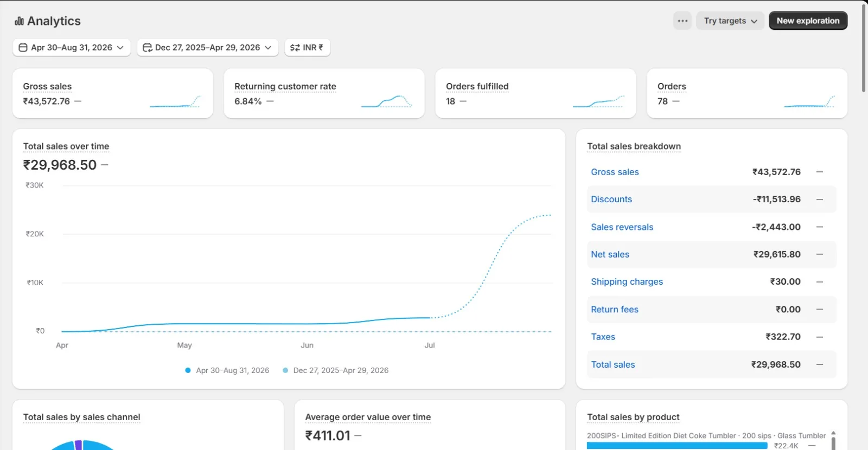Click the ₹43,572.76 gross sales card value
The image size is (868, 450).
[x=46, y=101]
